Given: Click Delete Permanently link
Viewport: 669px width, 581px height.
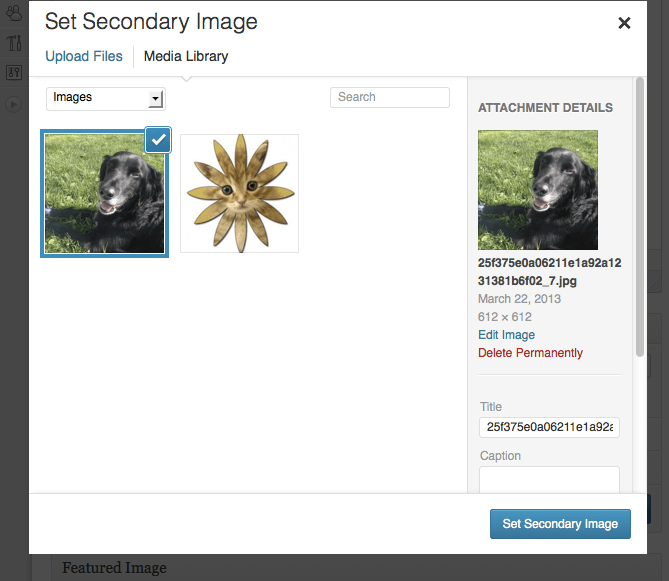Looking at the screenshot, I should coord(530,353).
